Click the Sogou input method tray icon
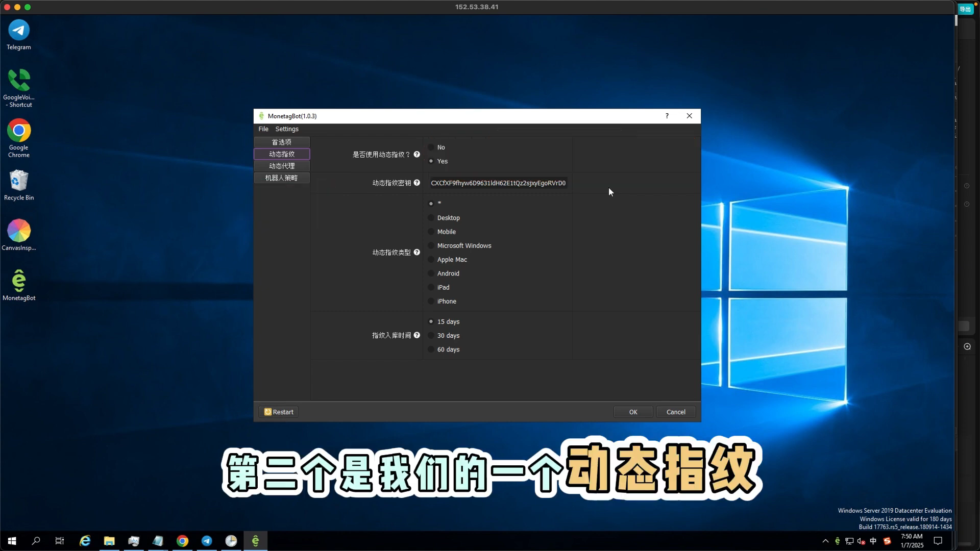 pos(887,541)
